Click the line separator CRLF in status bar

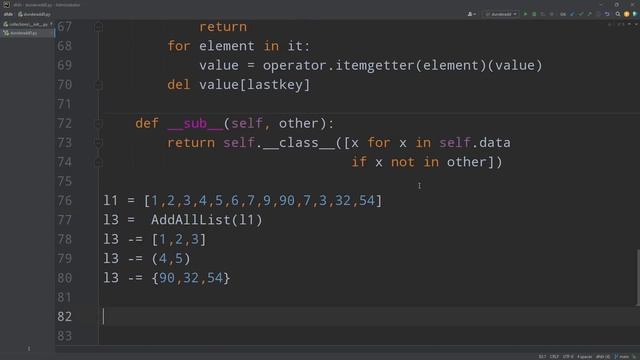(x=554, y=357)
